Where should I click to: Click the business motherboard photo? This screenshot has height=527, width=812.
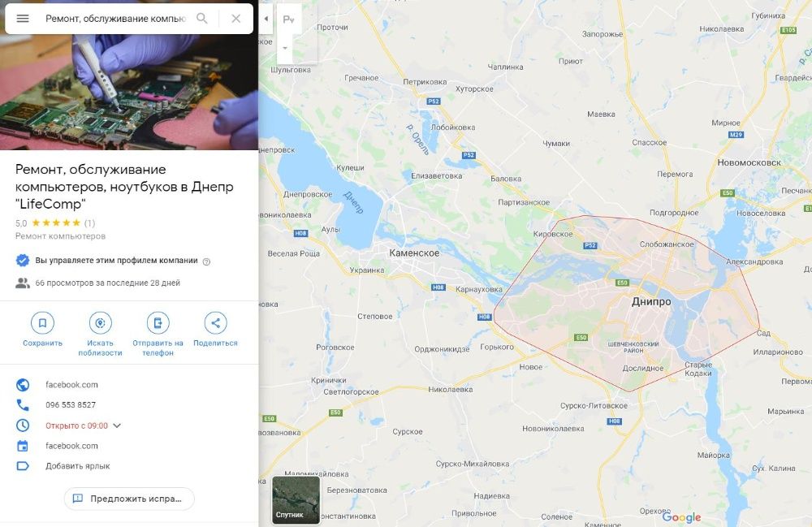click(x=129, y=92)
